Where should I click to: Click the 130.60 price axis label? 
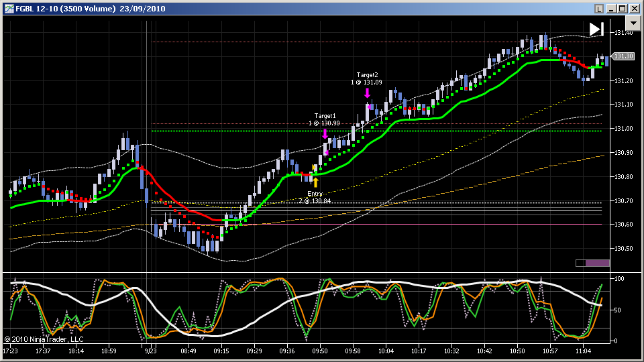[623, 224]
